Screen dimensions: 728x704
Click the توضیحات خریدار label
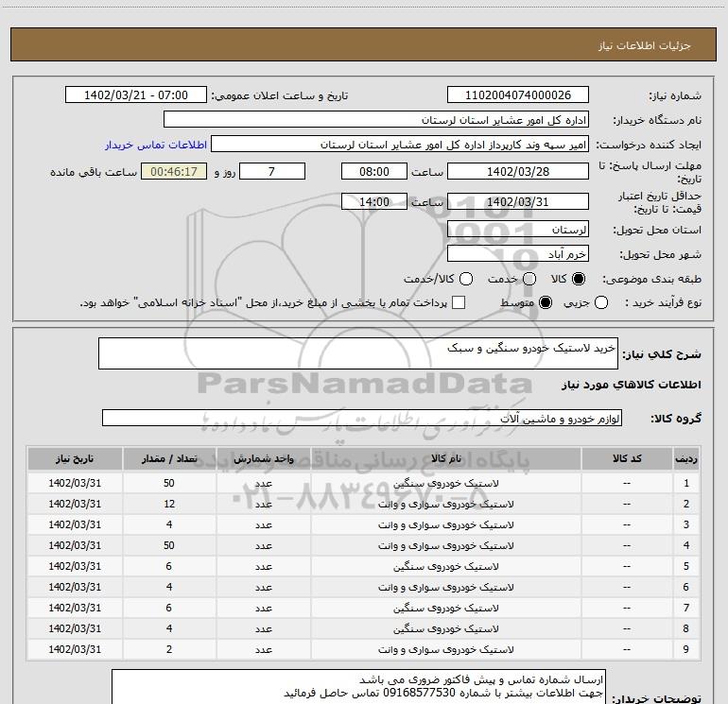coord(656,698)
